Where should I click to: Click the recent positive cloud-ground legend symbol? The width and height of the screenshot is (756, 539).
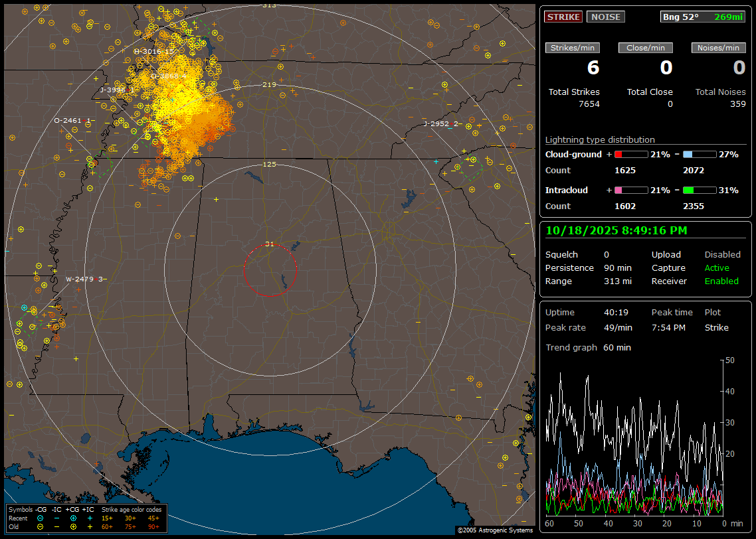point(73,518)
